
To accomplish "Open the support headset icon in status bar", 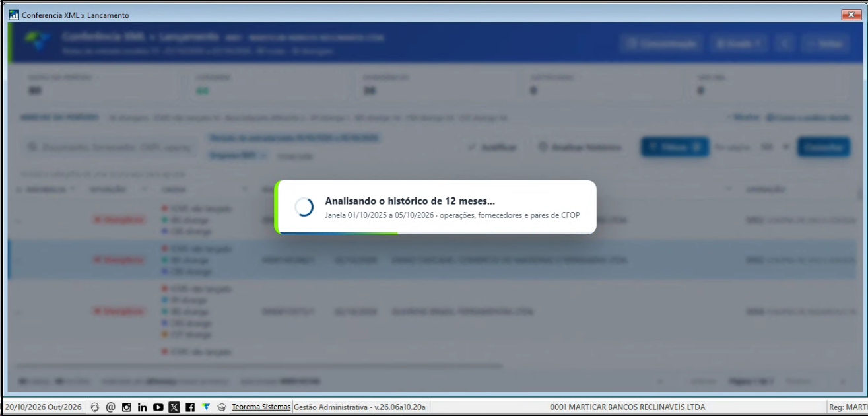I will click(x=95, y=407).
